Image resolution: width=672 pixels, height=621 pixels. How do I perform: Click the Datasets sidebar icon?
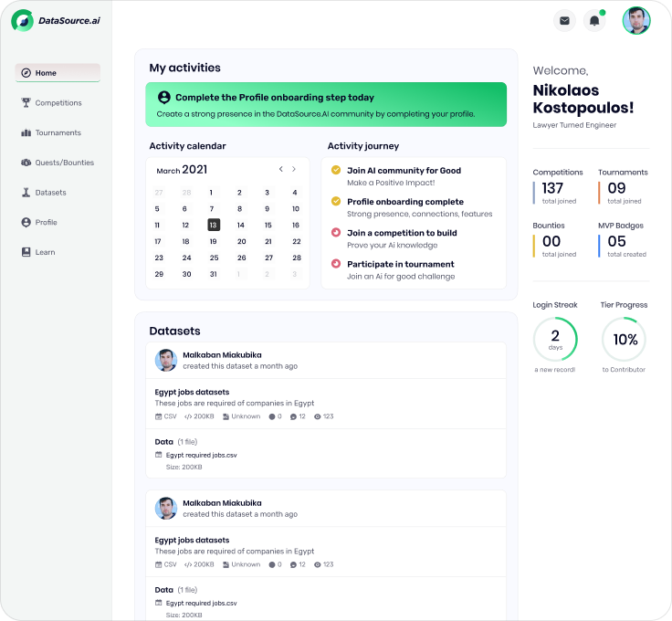(26, 193)
